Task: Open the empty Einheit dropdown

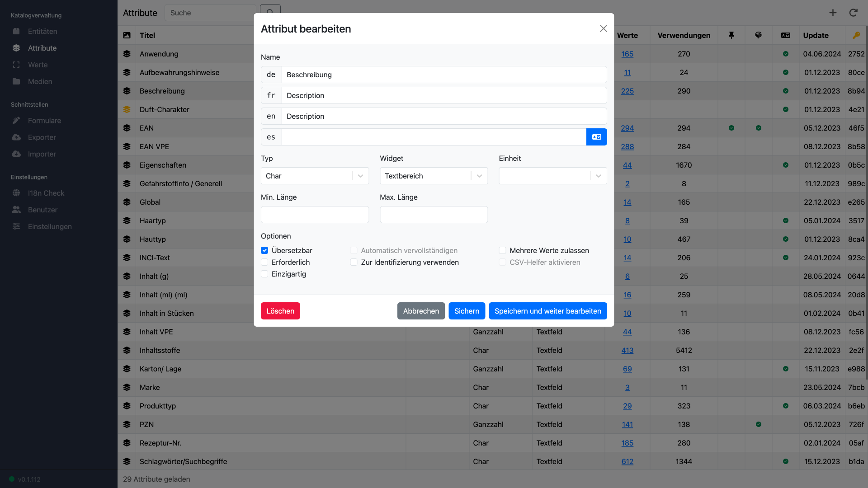Action: click(552, 176)
